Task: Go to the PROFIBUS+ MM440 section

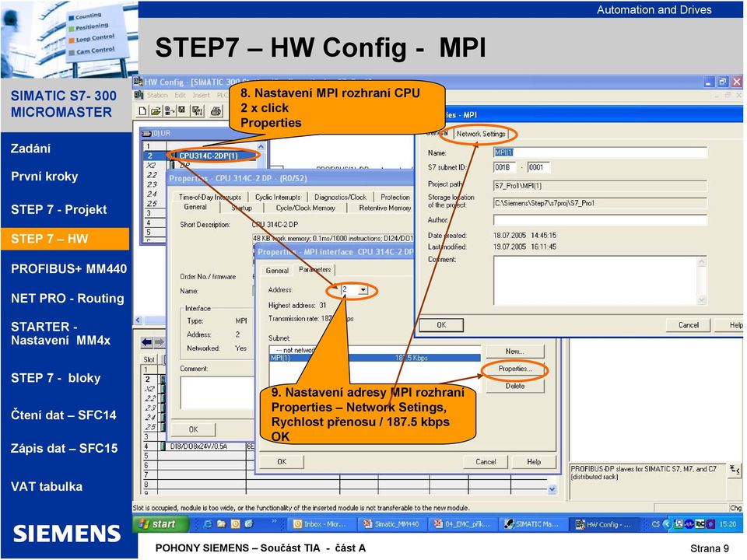Action: click(68, 268)
